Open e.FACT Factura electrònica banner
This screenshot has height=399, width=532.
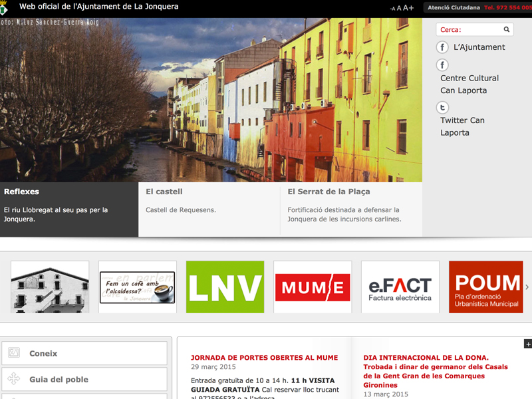[400, 287]
